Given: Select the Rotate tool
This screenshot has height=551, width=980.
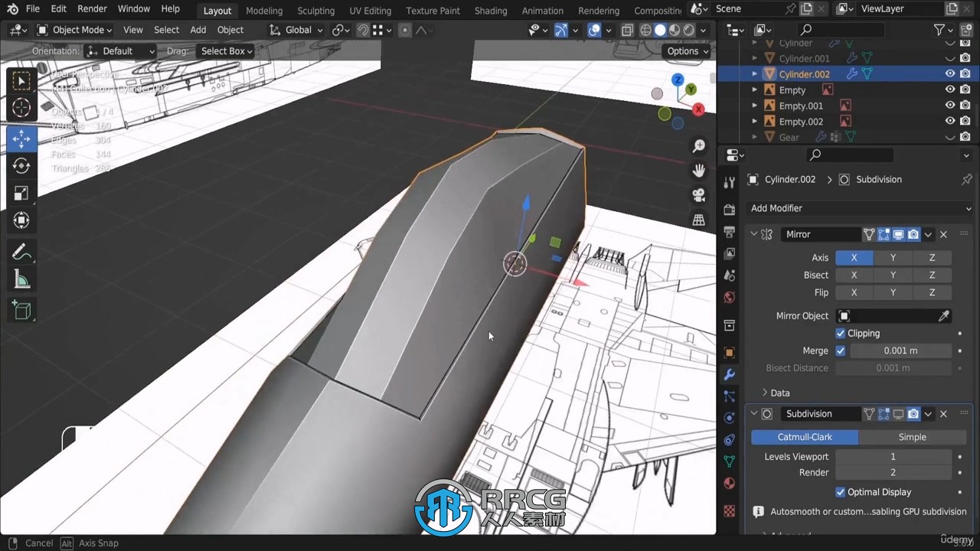Looking at the screenshot, I should 21,166.
